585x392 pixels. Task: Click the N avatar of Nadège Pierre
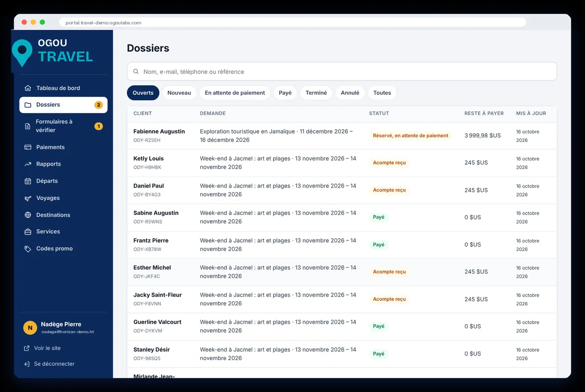coord(30,328)
